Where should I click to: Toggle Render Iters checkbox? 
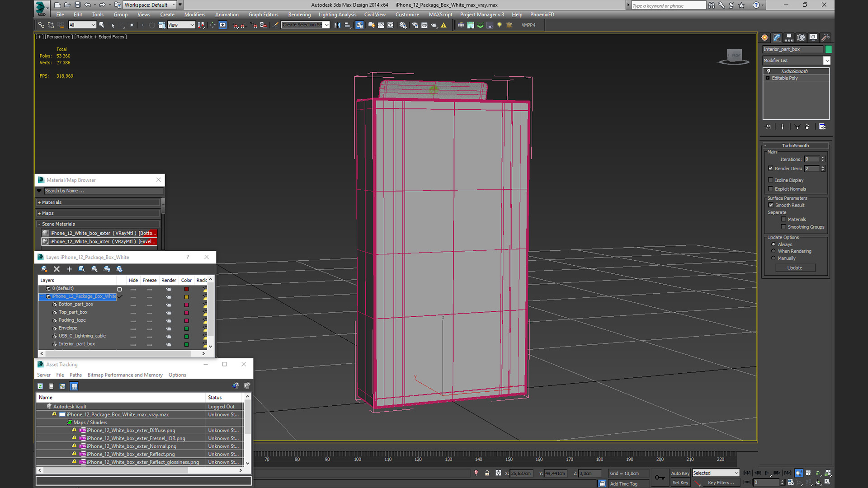[x=770, y=169]
